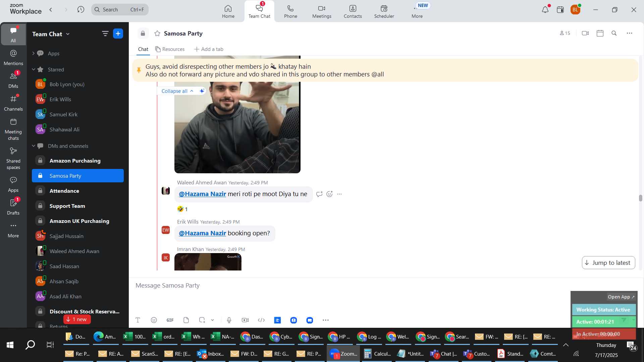Viewport: 644px width, 362px height.
Task: Switch to the Resources tab
Action: 170,49
